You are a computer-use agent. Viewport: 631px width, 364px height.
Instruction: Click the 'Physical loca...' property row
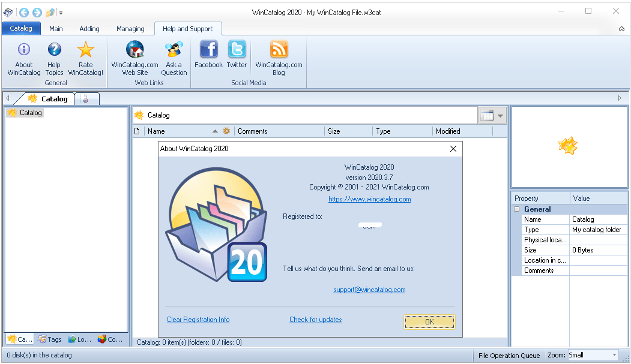[574, 239]
